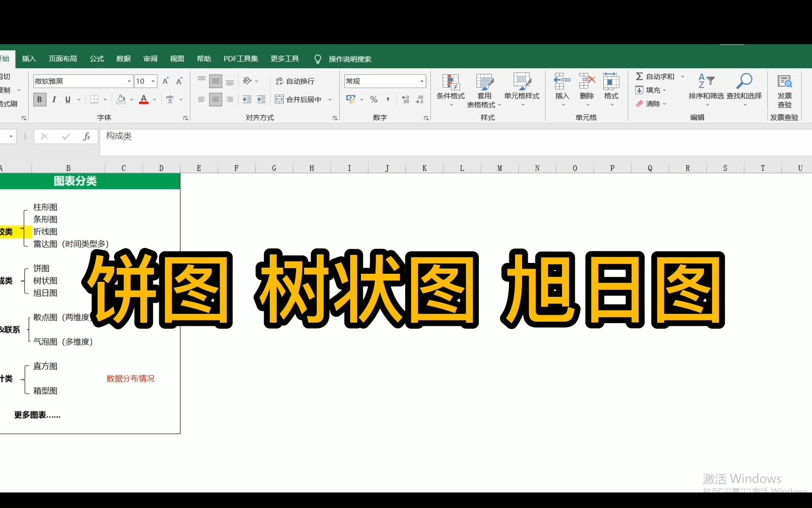The height and width of the screenshot is (508, 812).
Task: Click the phonetic guide (wén) icon
Action: (x=170, y=99)
